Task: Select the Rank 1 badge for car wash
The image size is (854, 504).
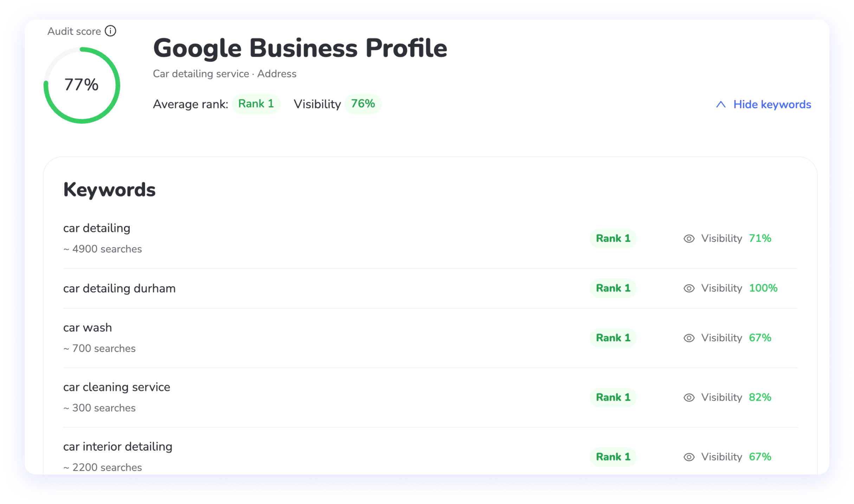Action: point(613,338)
